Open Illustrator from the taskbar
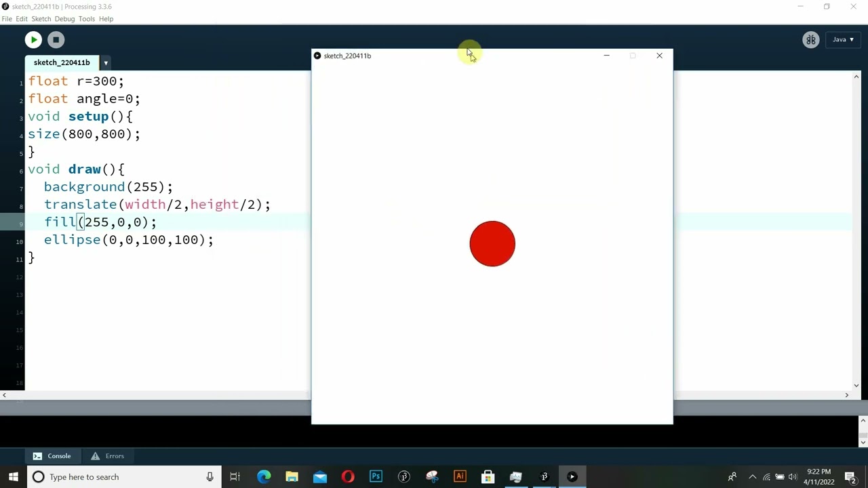This screenshot has height=488, width=868. 460,476
